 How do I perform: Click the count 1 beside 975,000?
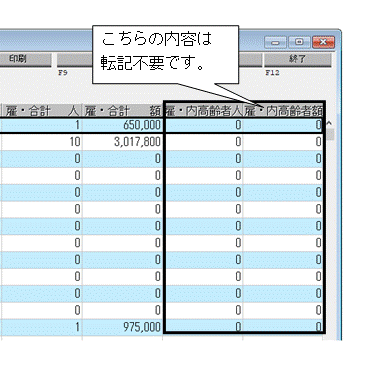pyautogui.click(x=42, y=327)
